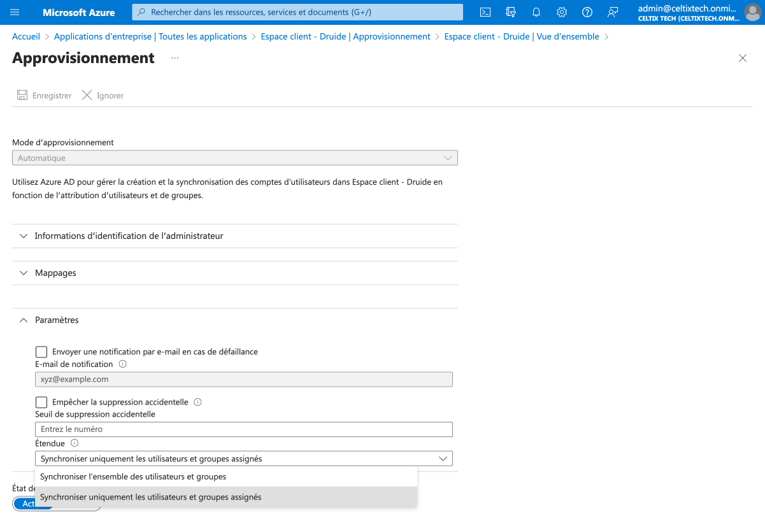Open the Azure portal hamburger menu

click(x=15, y=12)
